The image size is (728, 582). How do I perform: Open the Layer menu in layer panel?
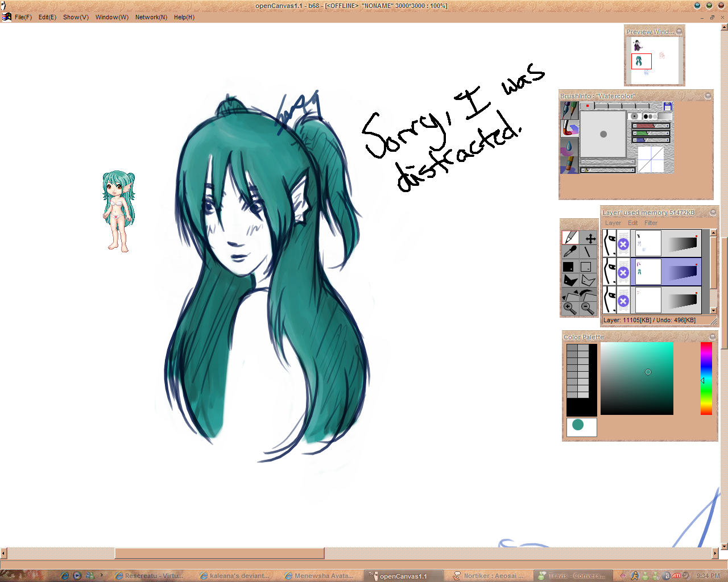(613, 223)
